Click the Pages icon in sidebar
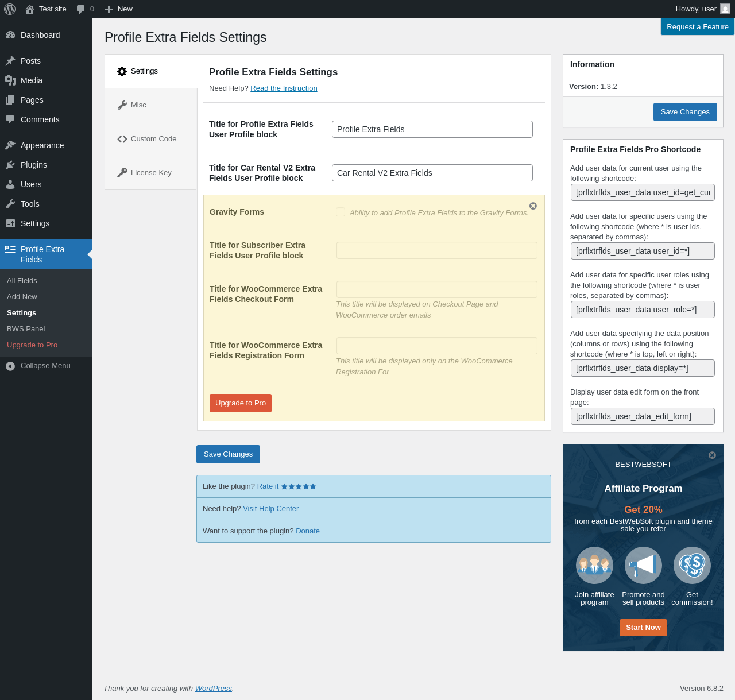Screen dimensions: 735x700 tap(10, 100)
